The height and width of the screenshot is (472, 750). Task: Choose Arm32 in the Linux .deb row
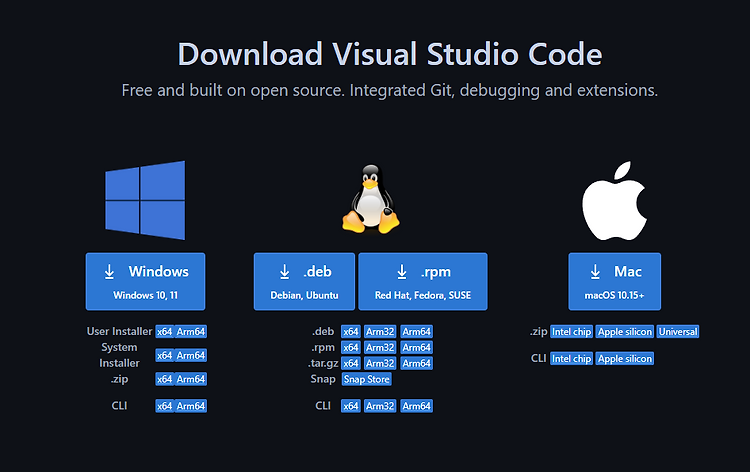(x=380, y=331)
